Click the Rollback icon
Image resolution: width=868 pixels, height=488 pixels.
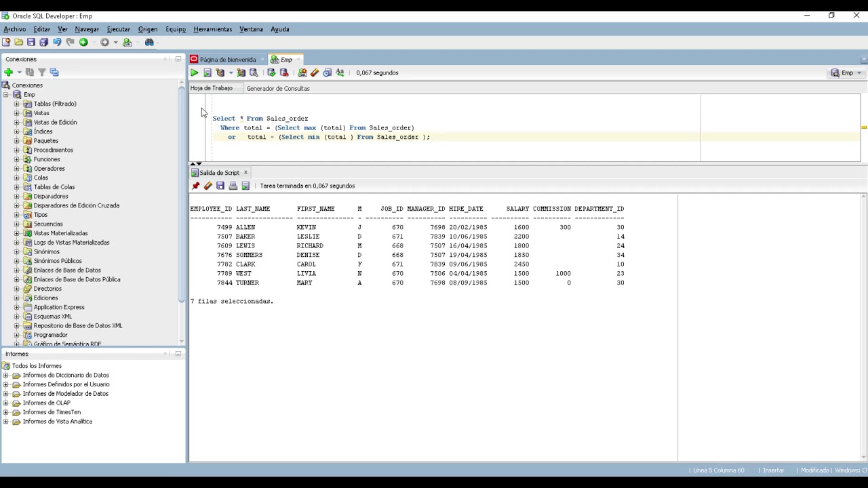click(x=284, y=73)
